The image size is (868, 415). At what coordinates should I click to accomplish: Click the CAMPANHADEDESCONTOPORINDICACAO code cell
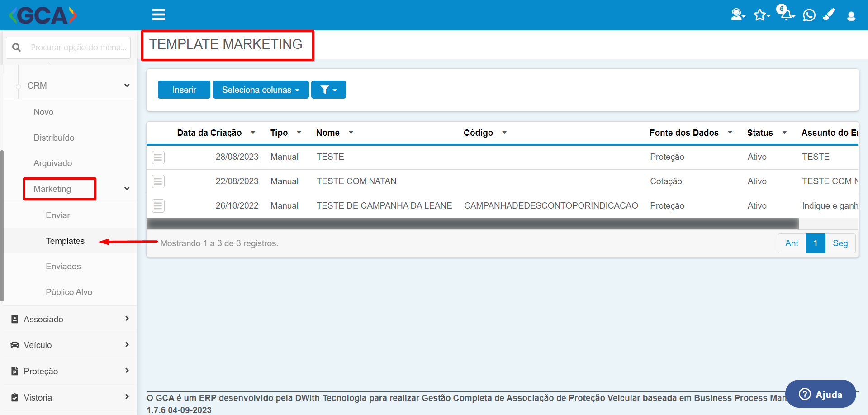tap(551, 205)
